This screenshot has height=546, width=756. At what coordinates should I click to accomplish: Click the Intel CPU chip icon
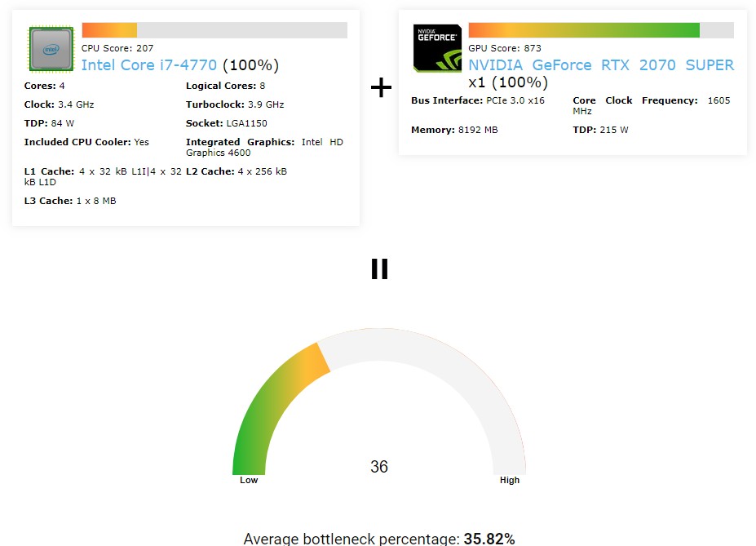(x=51, y=49)
